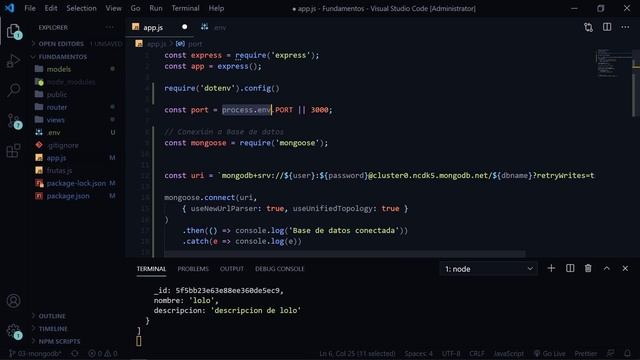This screenshot has height=360, width=640.
Task: Open the editor's more actions menu
Action: [625, 27]
